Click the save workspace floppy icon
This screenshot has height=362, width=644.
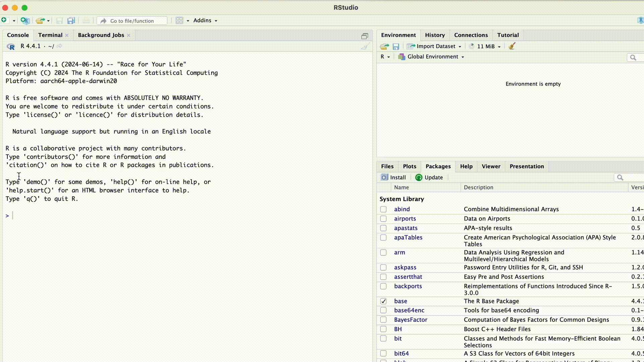[x=396, y=47]
